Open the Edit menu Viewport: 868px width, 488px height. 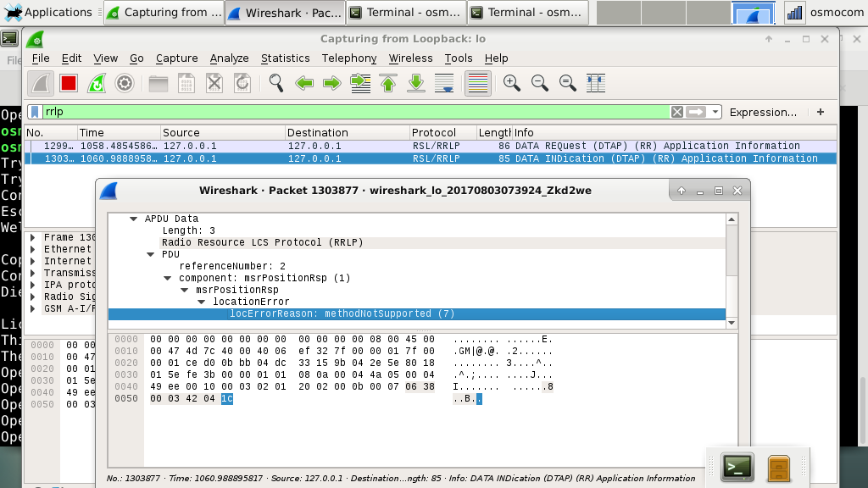[71, 58]
